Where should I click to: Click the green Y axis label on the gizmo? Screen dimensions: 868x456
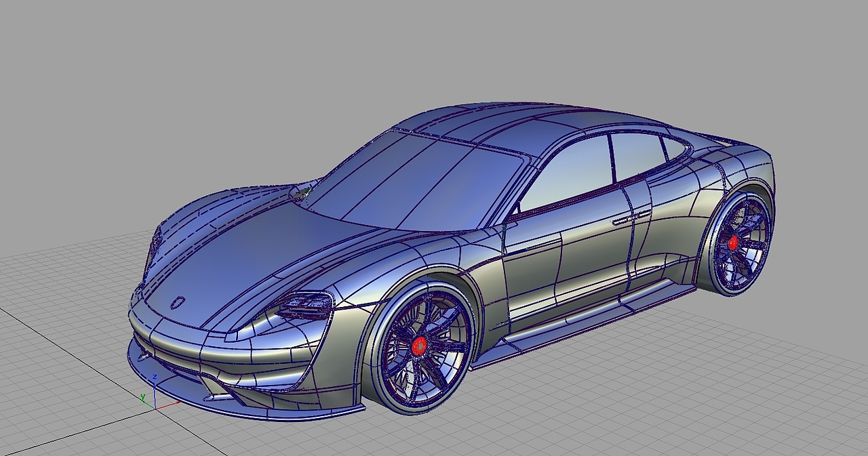click(143, 396)
